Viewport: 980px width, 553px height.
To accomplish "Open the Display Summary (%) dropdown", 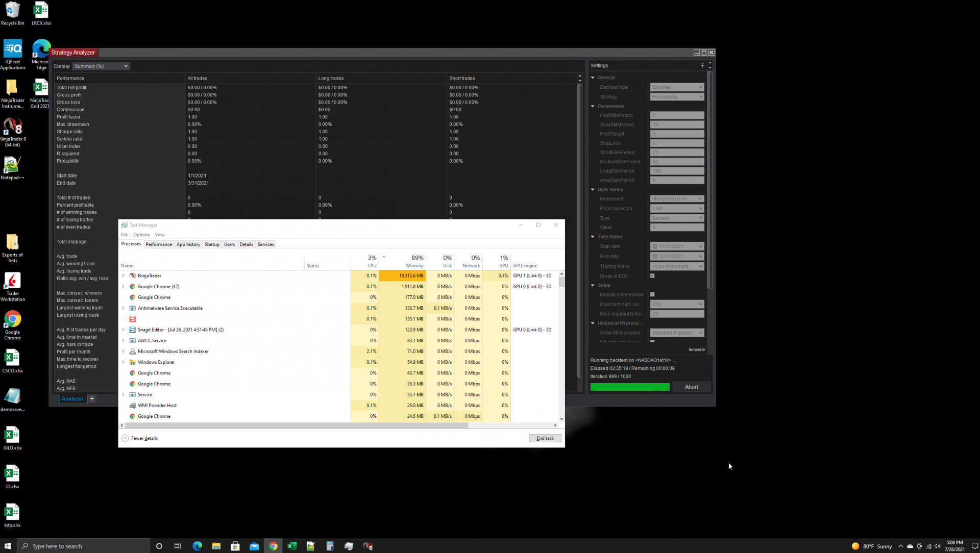I will 101,66.
